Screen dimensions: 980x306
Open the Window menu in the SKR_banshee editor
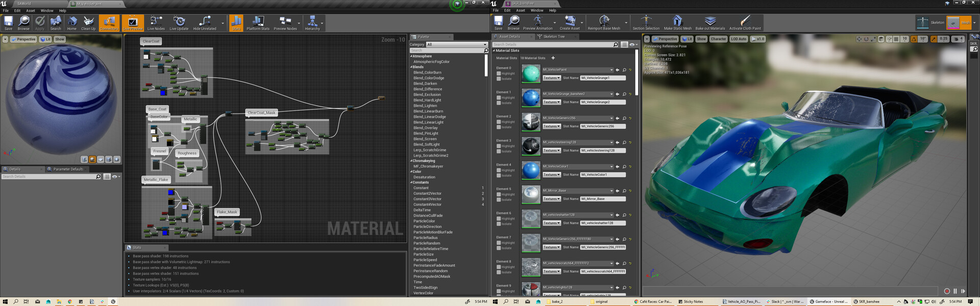tap(537, 10)
